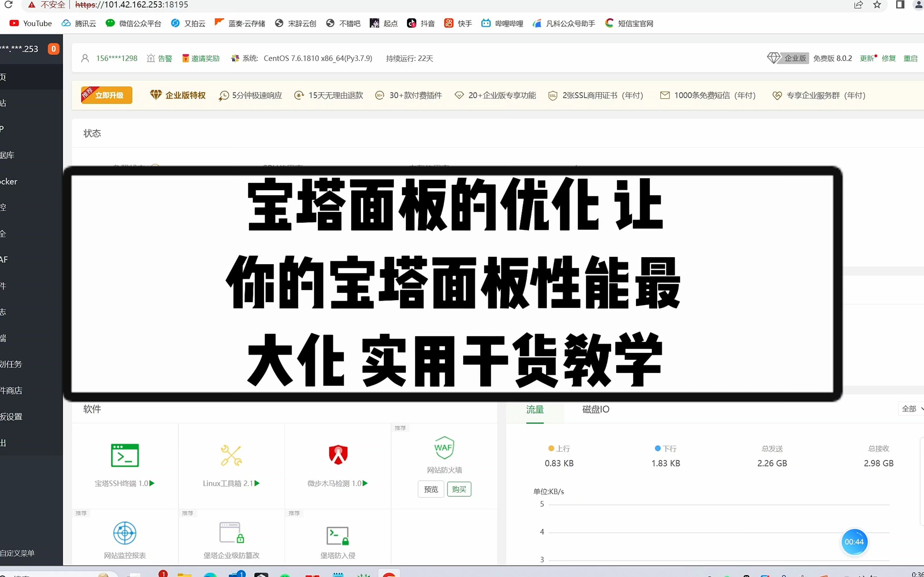Toggle the 上行 orange legend dot
This screenshot has height=577, width=924.
coord(551,449)
